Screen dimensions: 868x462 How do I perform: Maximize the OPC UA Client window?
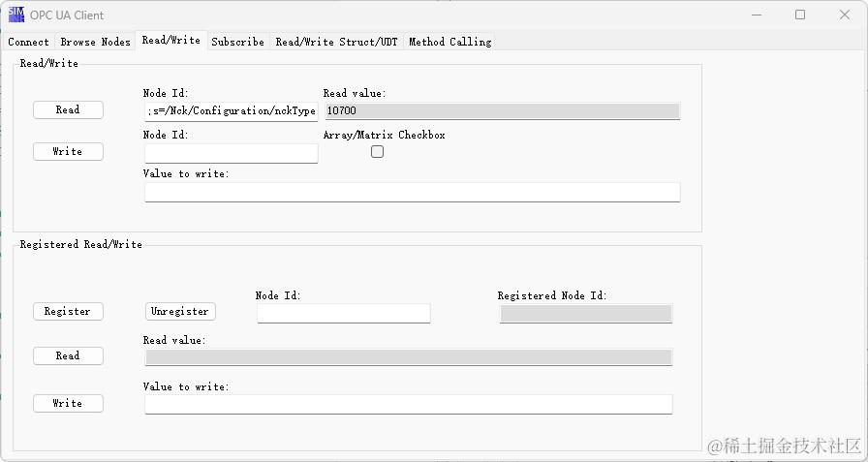[x=800, y=15]
